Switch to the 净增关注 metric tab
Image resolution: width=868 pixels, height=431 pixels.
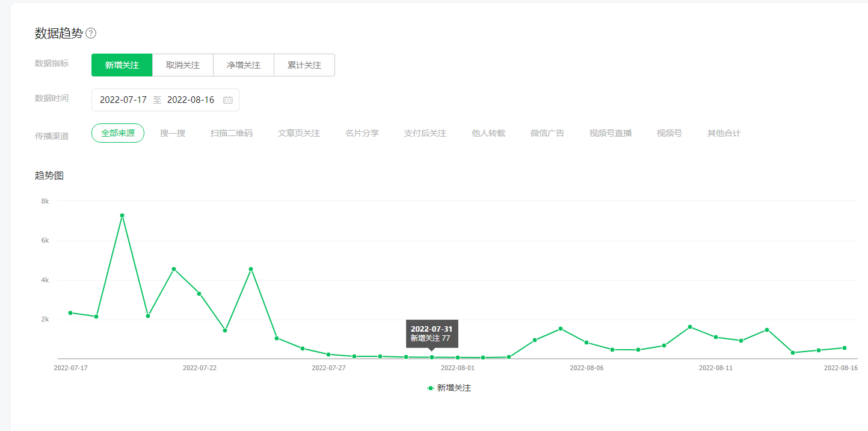pyautogui.click(x=244, y=65)
